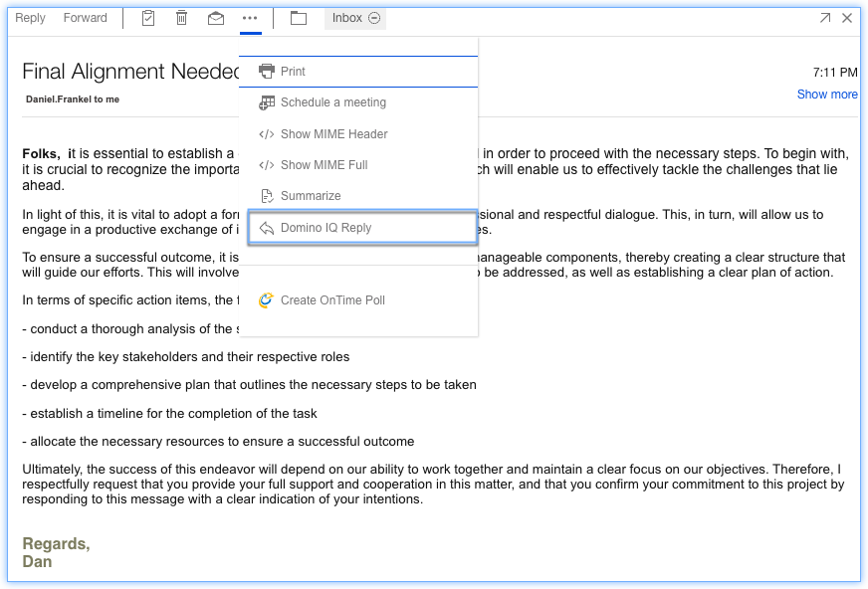Click the move to folder icon

click(299, 18)
